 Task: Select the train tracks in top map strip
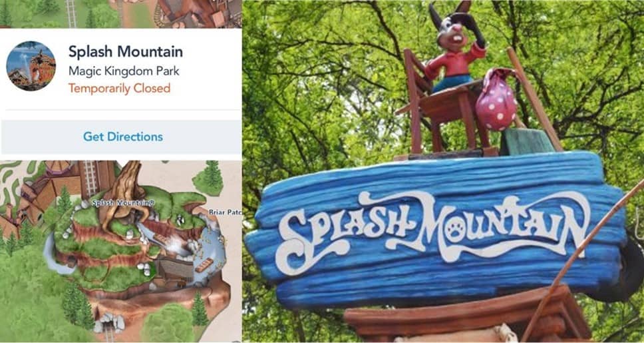pos(71,14)
